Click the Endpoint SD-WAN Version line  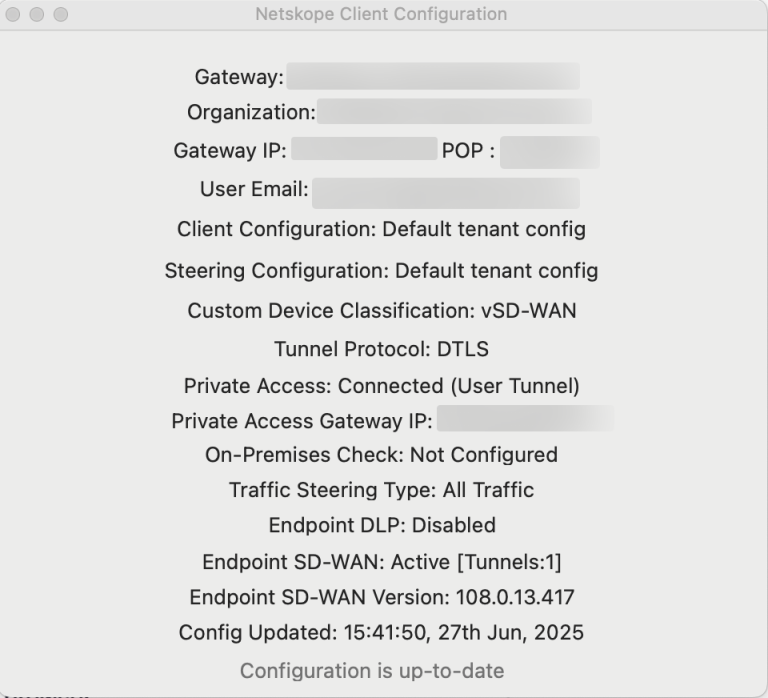381,598
